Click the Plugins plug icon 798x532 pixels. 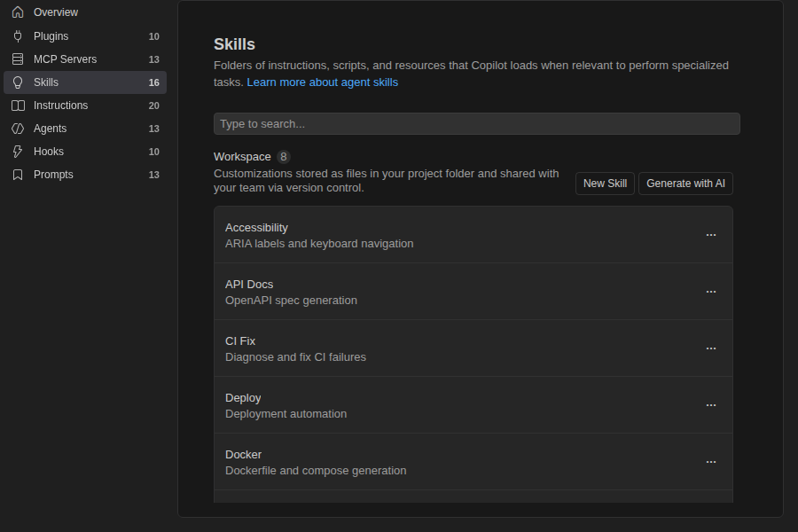18,36
